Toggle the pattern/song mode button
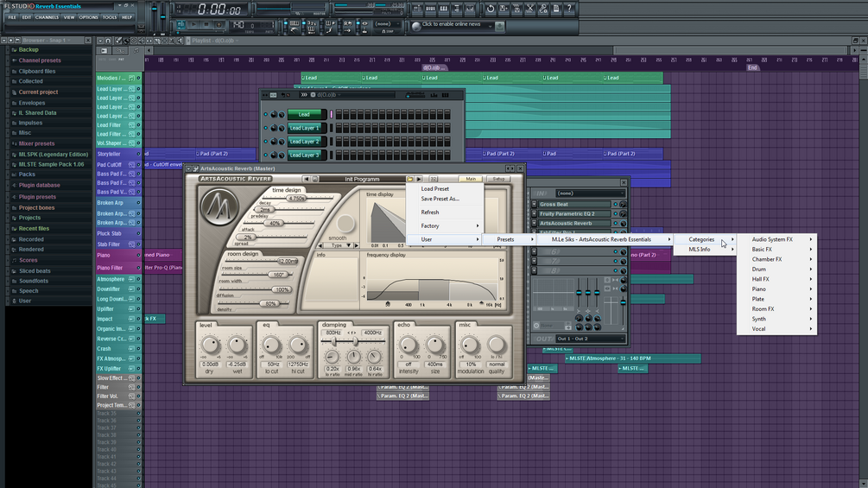This screenshot has height=488, width=868. (181, 25)
